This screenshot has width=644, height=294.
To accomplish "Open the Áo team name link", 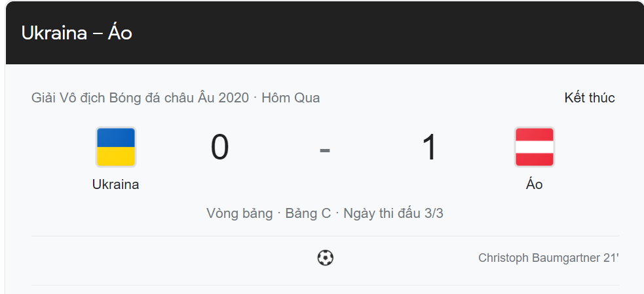I will pyautogui.click(x=535, y=184).
